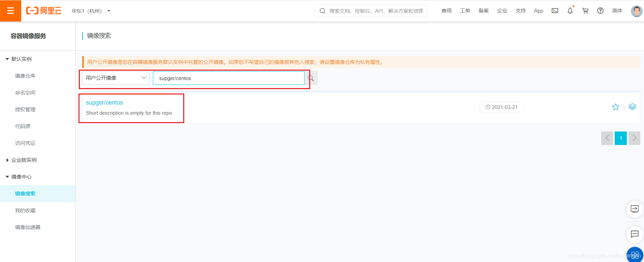Click the 2021-03-21 date badge
Image resolution: width=644 pixels, height=262 pixels.
point(502,107)
